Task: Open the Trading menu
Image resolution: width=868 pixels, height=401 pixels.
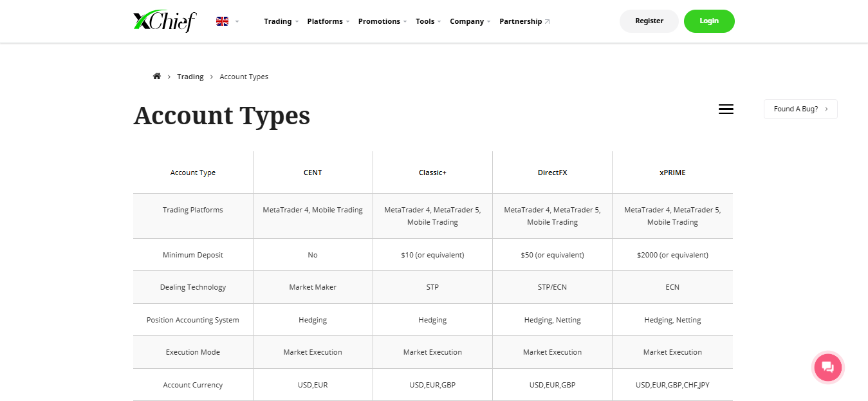Action: coord(281,21)
